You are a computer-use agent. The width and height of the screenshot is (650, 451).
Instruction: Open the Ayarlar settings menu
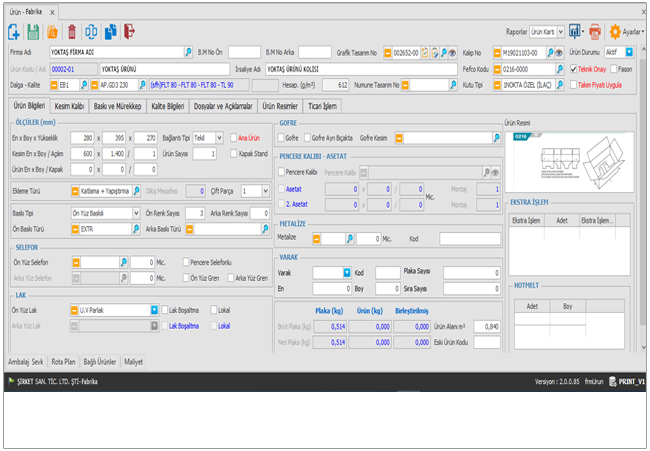pyautogui.click(x=626, y=32)
